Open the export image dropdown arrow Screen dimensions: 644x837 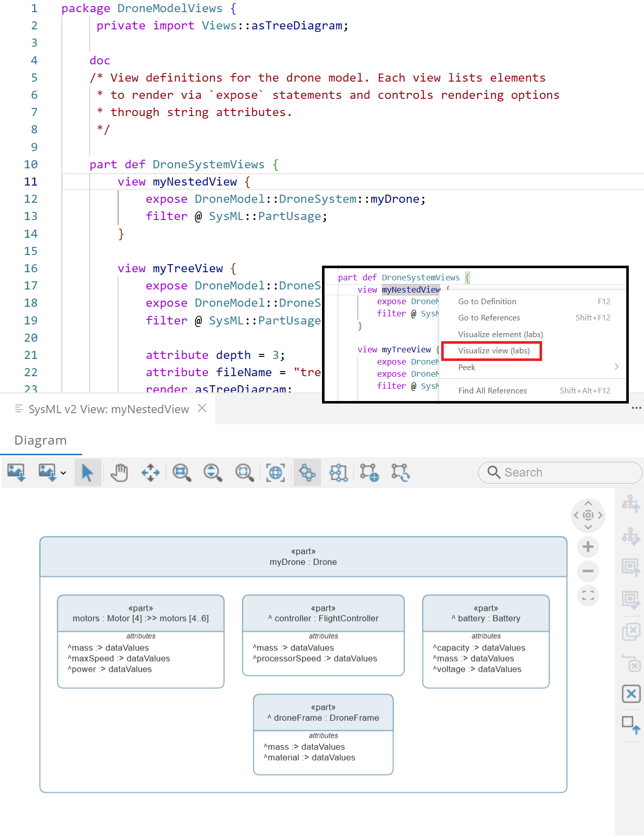[63, 473]
